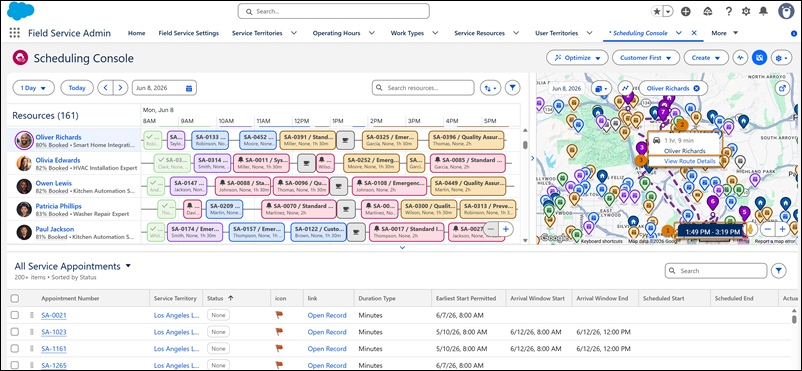Toggle the map view icon button
The width and height of the screenshot is (802, 371).
tap(760, 58)
